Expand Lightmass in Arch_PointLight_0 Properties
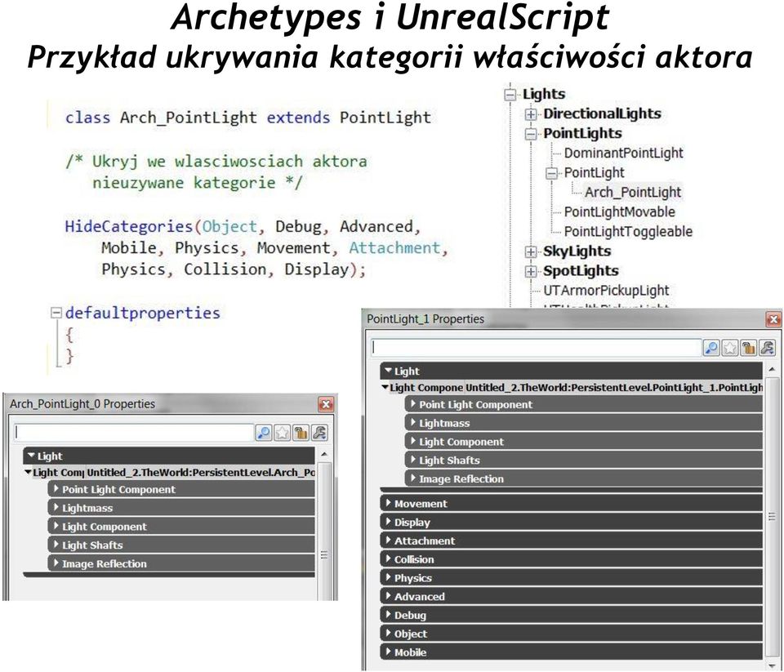This screenshot has height=672, width=784. pos(56,508)
